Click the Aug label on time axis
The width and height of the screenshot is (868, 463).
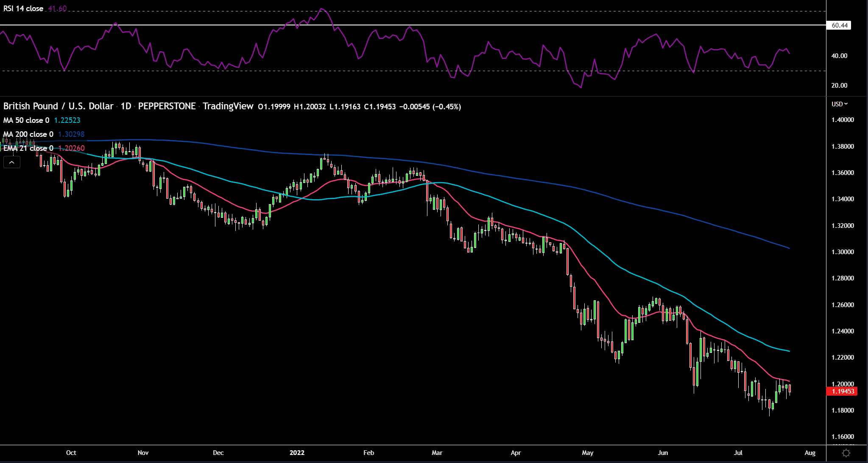[810, 453]
